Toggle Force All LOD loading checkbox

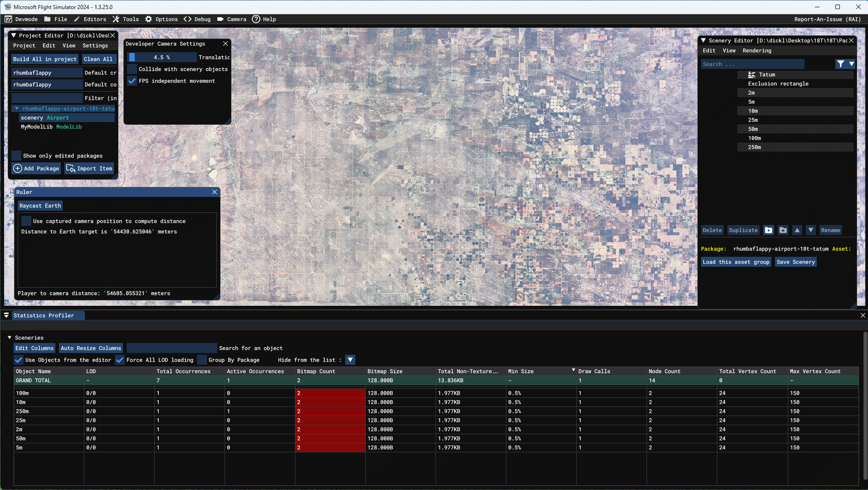point(120,360)
